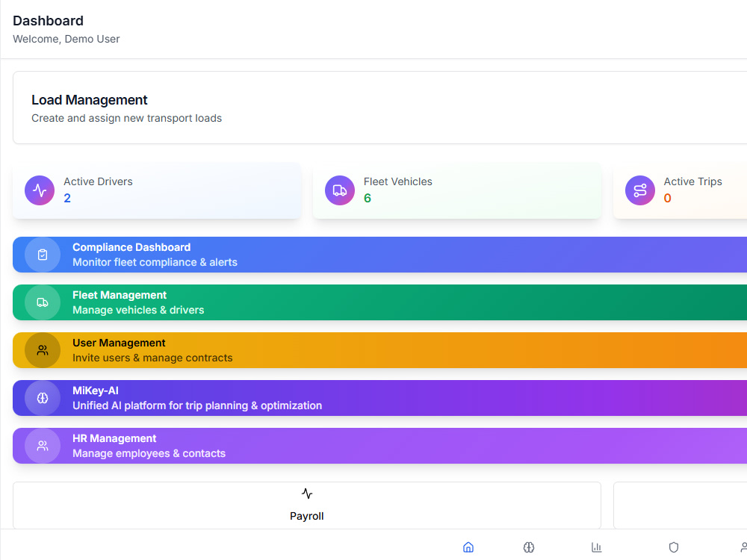Click the Fleet Management truck icon
The image size is (747, 560).
click(x=43, y=302)
